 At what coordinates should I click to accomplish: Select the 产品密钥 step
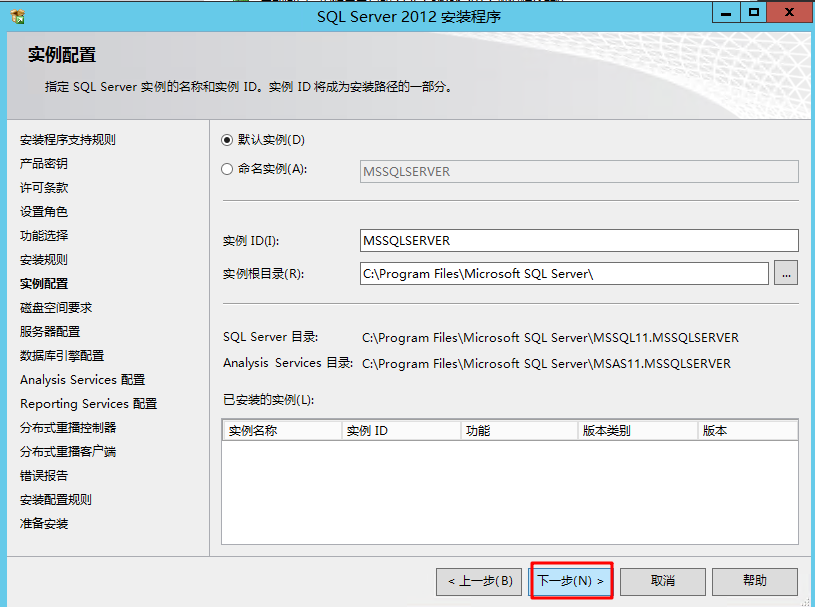tap(44, 163)
